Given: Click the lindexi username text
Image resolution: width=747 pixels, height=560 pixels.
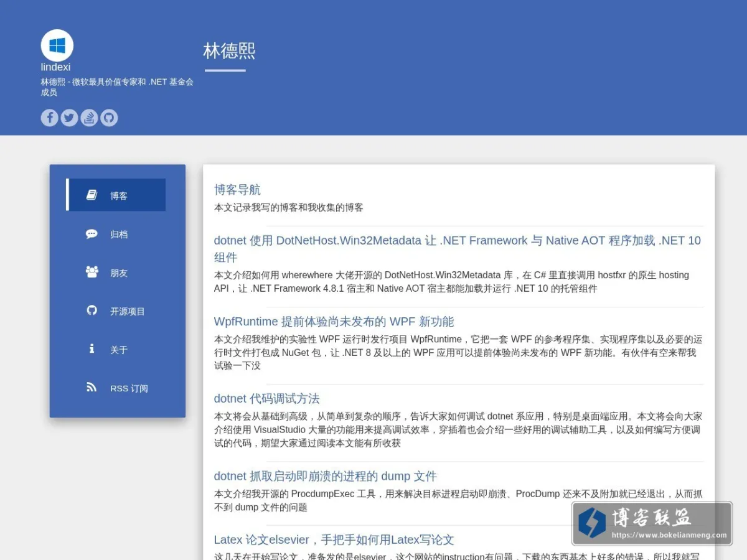Looking at the screenshot, I should tap(56, 67).
